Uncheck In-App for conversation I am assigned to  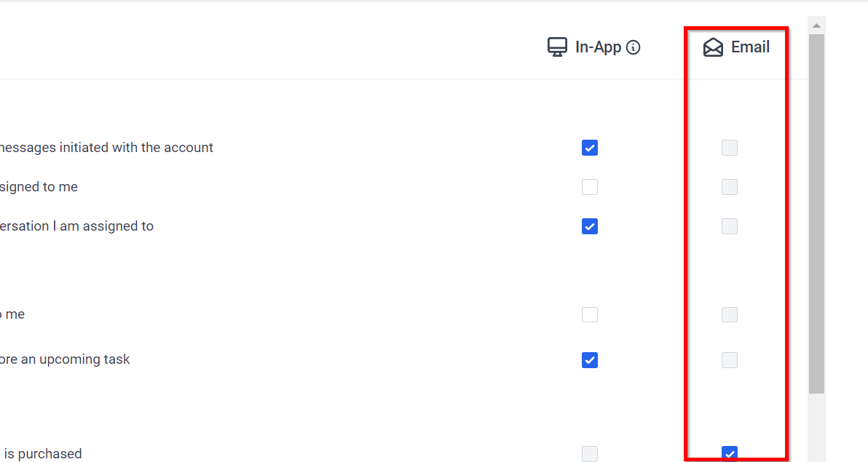590,226
